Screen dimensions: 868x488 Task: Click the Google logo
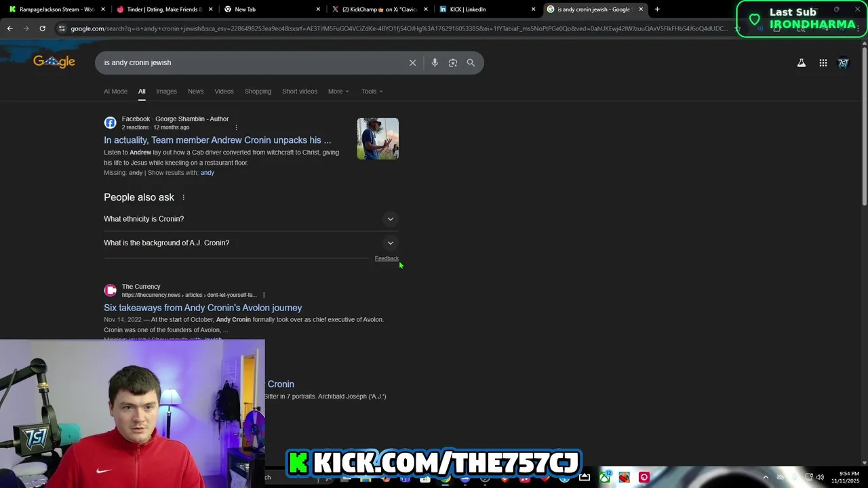(x=54, y=62)
